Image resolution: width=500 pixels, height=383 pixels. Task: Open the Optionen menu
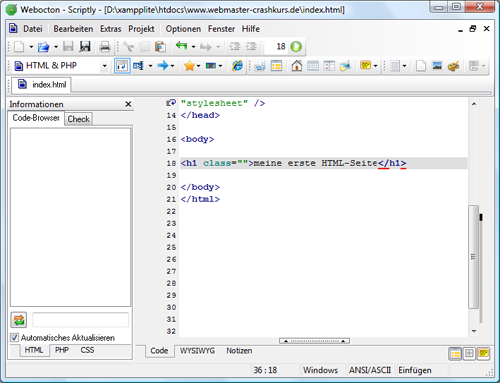coord(183,29)
